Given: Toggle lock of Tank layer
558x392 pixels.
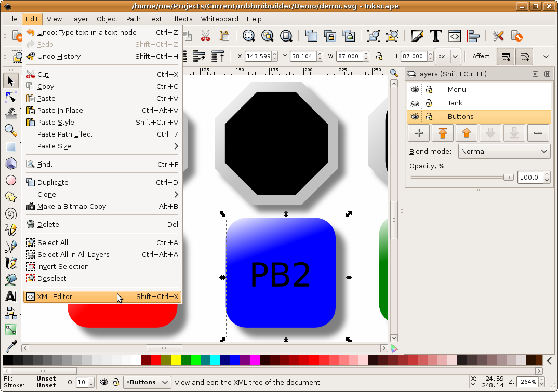Looking at the screenshot, I should coord(429,103).
